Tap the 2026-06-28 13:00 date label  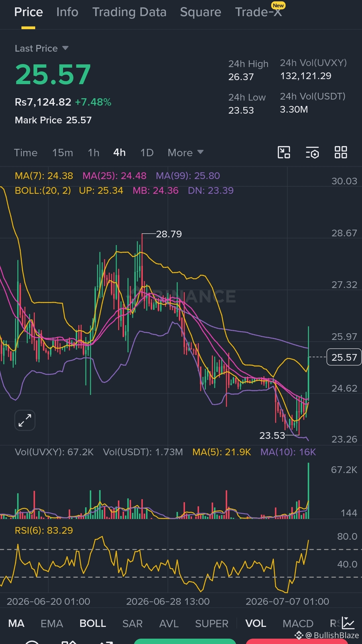tap(168, 601)
